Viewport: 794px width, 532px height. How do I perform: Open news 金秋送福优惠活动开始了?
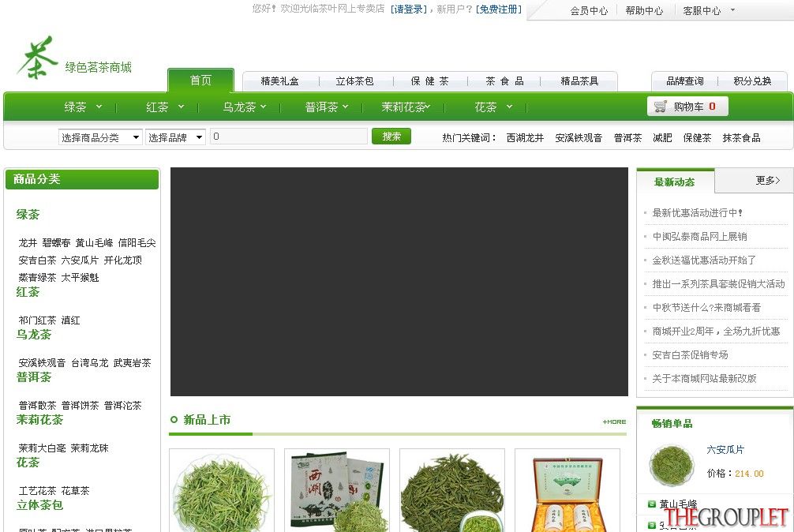(704, 260)
